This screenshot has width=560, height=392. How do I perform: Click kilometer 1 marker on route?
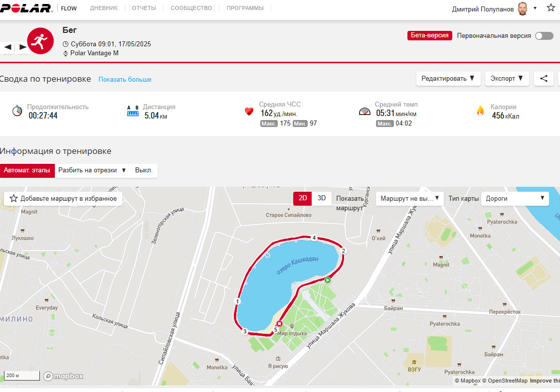pos(237,301)
